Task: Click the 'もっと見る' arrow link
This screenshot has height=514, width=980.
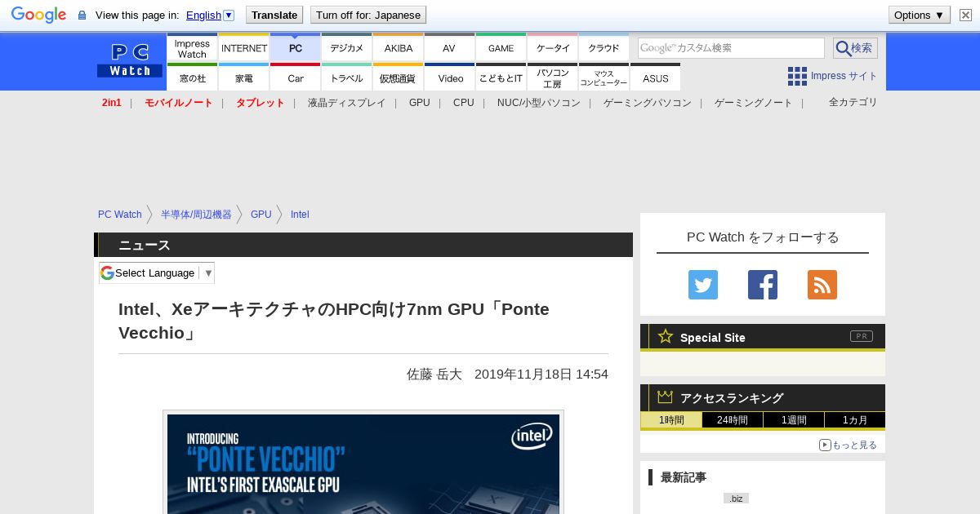Action: tap(848, 445)
